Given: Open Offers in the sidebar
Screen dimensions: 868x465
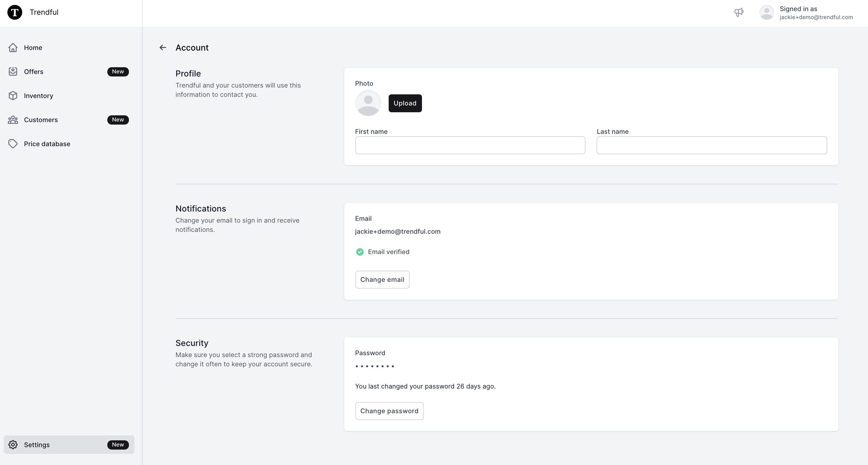Looking at the screenshot, I should coord(69,72).
